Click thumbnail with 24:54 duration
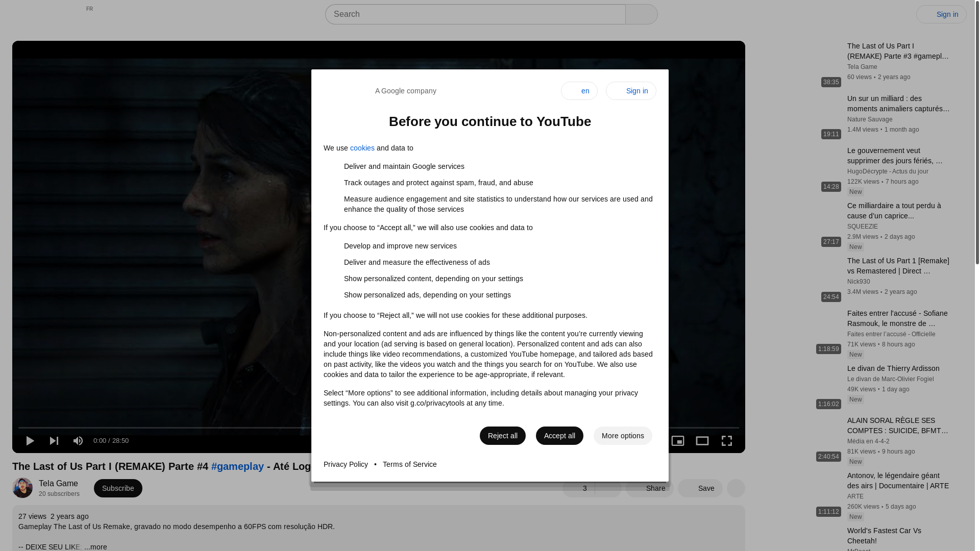The image size is (980, 551). 799,280
